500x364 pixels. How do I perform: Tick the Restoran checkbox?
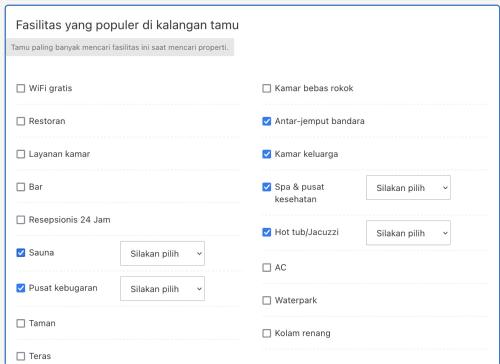[21, 121]
